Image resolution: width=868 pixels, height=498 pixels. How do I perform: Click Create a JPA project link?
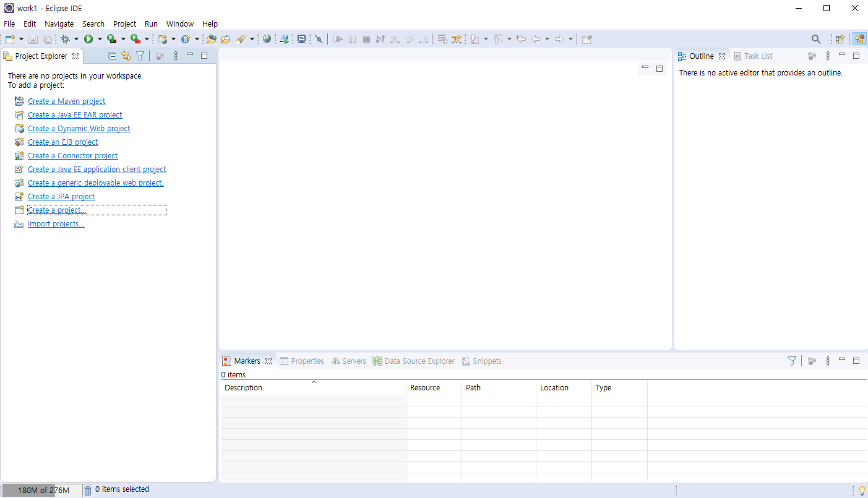[61, 196]
